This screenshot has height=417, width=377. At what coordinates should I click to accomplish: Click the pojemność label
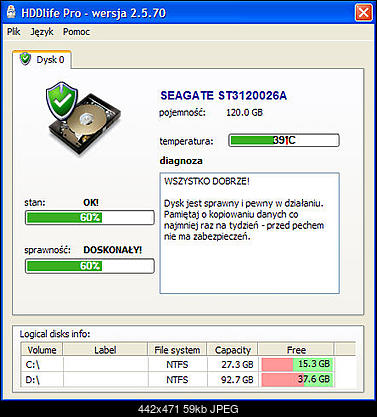coord(182,113)
